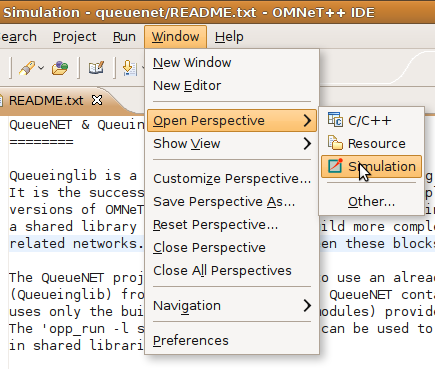The image size is (435, 369).
Task: Select the C/C++ perspective icon
Action: [x=335, y=120]
